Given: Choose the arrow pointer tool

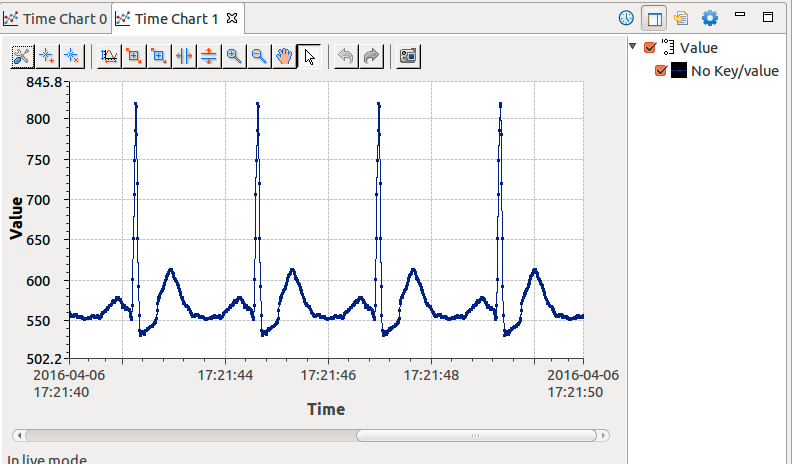Looking at the screenshot, I should point(309,56).
